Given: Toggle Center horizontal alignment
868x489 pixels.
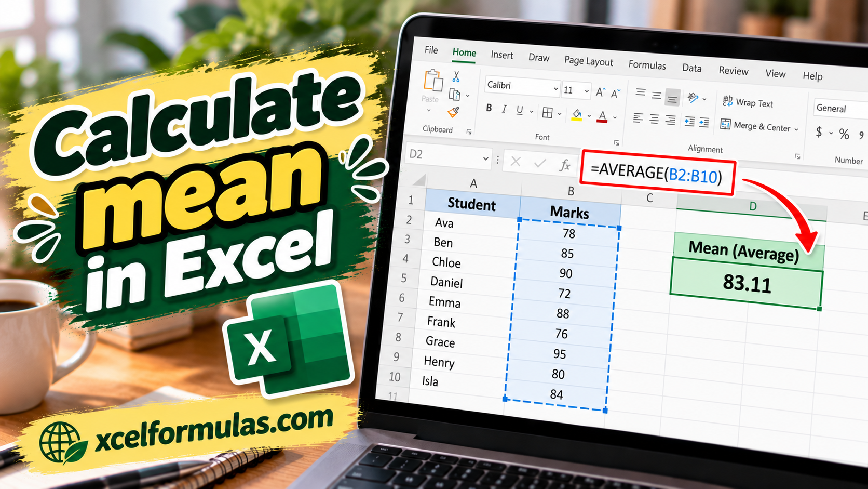Looking at the screenshot, I should 654,120.
